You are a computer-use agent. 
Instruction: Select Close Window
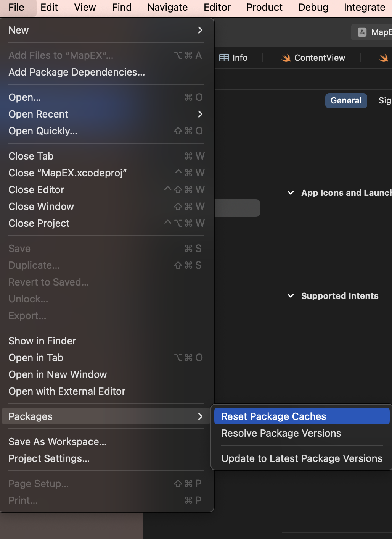click(x=106, y=207)
